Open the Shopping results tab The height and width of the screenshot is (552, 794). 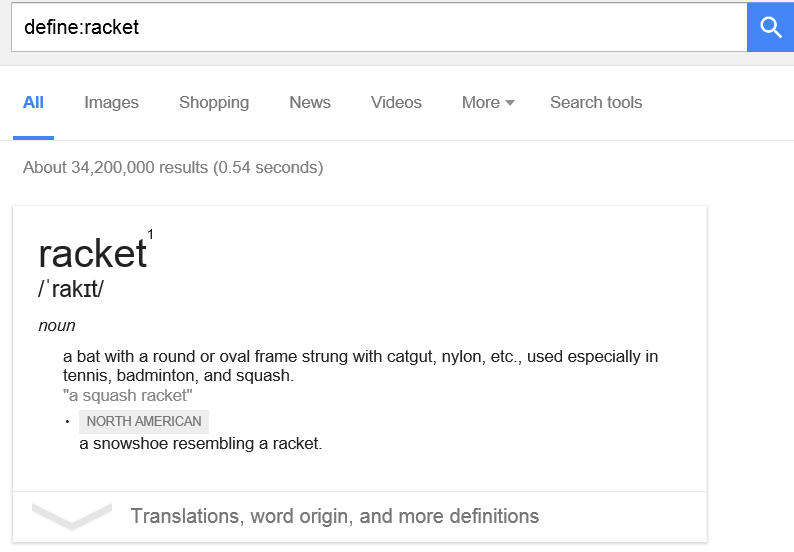[x=214, y=103]
